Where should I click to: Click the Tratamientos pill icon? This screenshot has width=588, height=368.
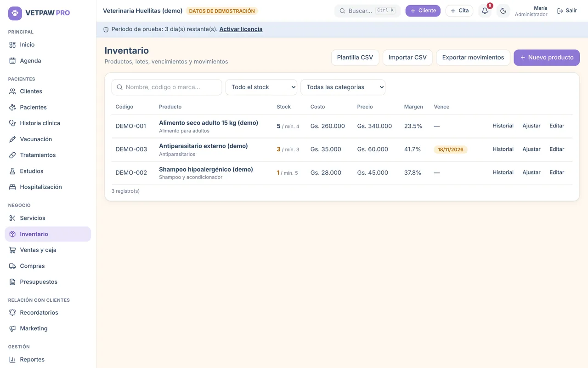pyautogui.click(x=12, y=155)
